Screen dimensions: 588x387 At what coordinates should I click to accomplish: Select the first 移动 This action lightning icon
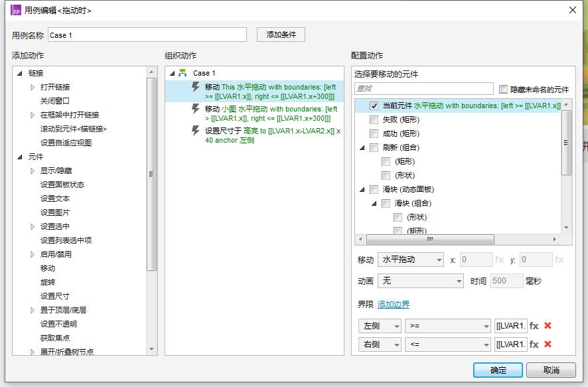(196, 87)
